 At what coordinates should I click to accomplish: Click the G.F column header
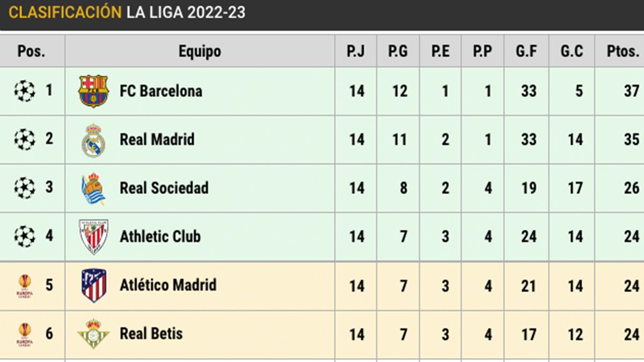pyautogui.click(x=528, y=51)
